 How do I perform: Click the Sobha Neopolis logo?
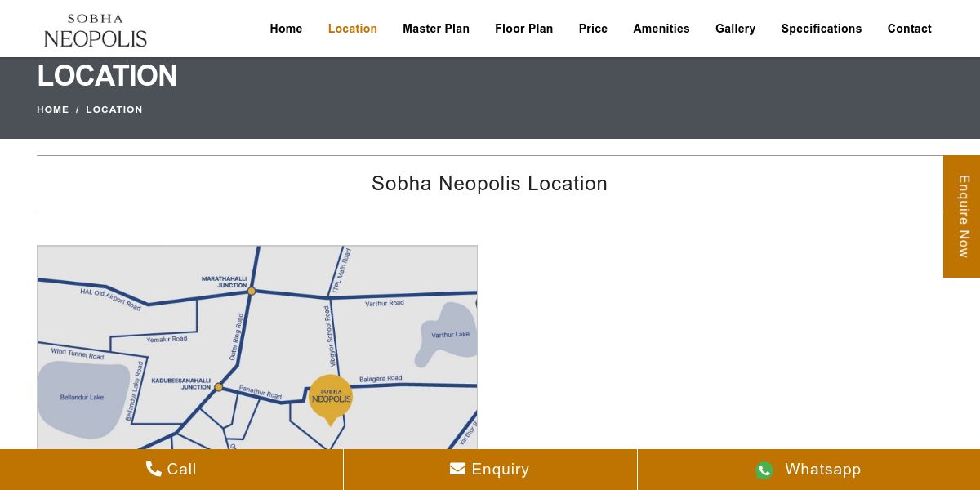point(96,30)
